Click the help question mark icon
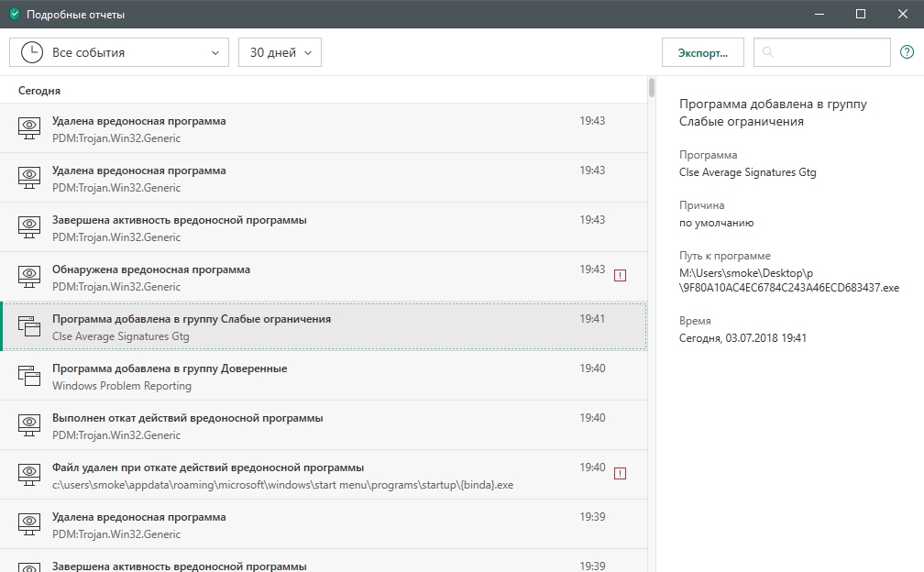 (x=907, y=52)
